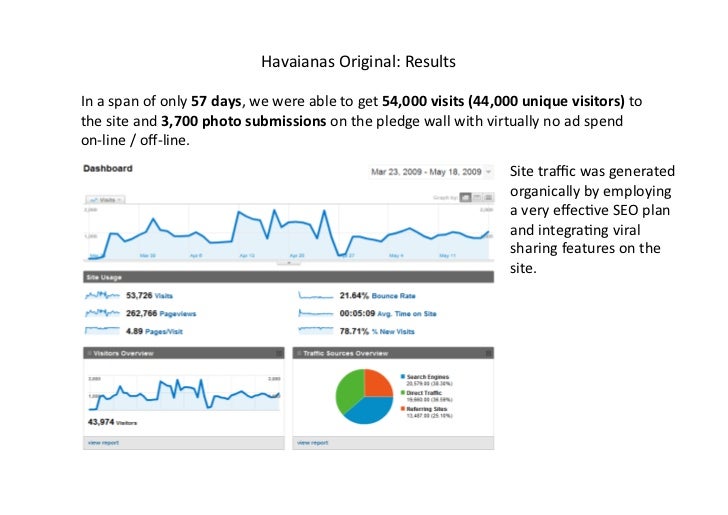Click the Search Engines legend label
This screenshot has width=728, height=515.
click(x=428, y=377)
